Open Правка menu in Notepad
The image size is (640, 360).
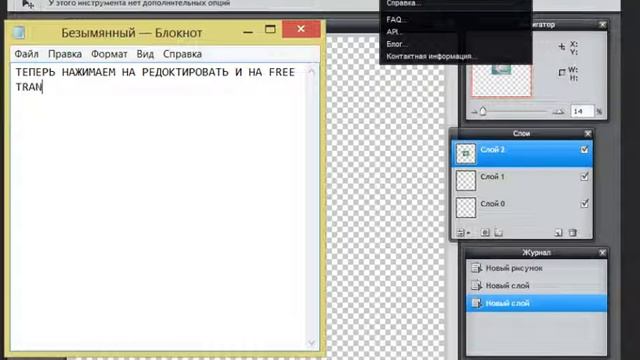(65, 54)
